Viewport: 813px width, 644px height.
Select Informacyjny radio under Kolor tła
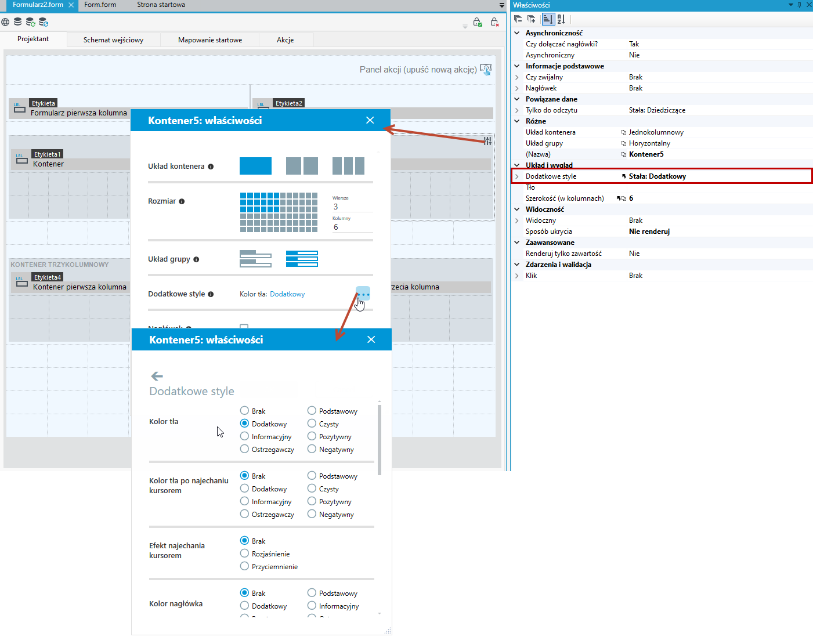click(x=244, y=436)
